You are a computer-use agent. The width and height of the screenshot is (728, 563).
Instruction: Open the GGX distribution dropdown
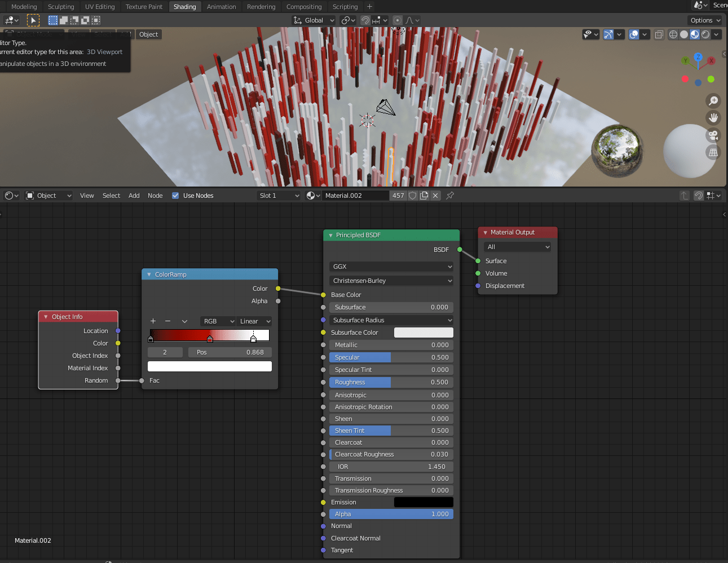point(391,267)
